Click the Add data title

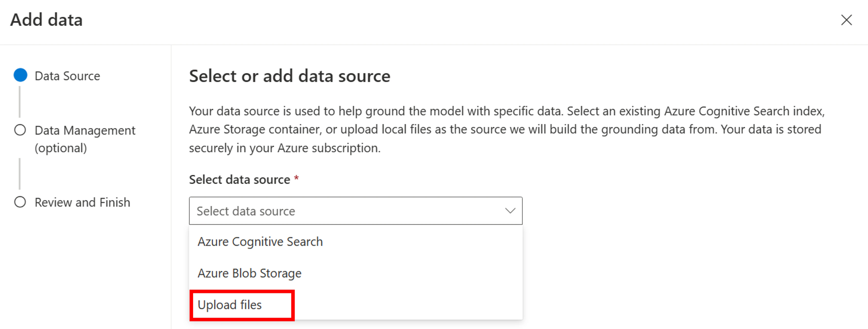click(46, 19)
